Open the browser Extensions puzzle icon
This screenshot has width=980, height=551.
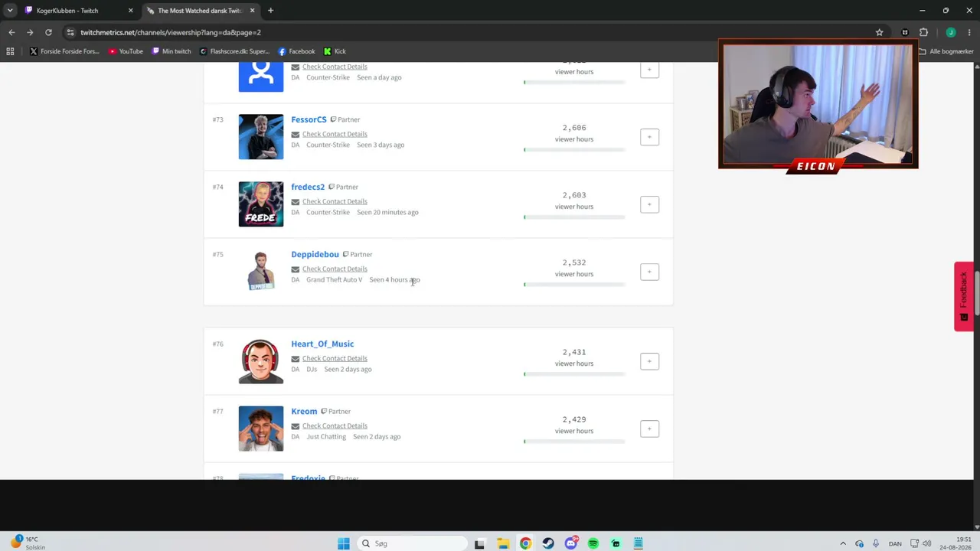(923, 32)
